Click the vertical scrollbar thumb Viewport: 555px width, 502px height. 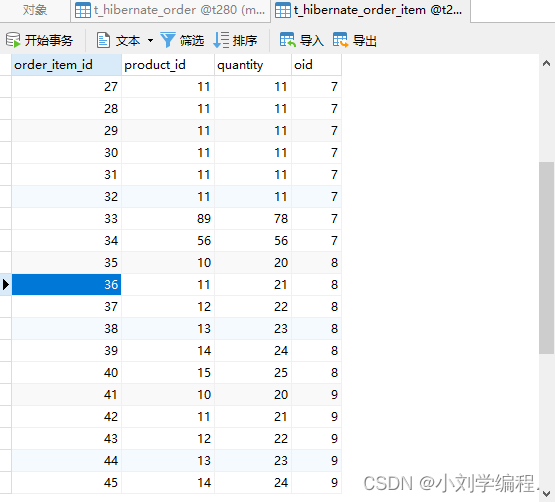point(547,258)
